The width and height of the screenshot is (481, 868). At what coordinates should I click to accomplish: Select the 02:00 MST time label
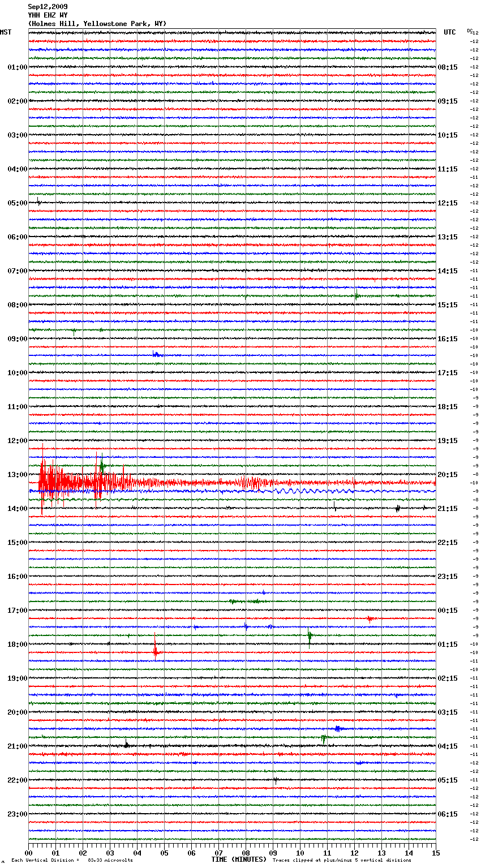click(17, 101)
